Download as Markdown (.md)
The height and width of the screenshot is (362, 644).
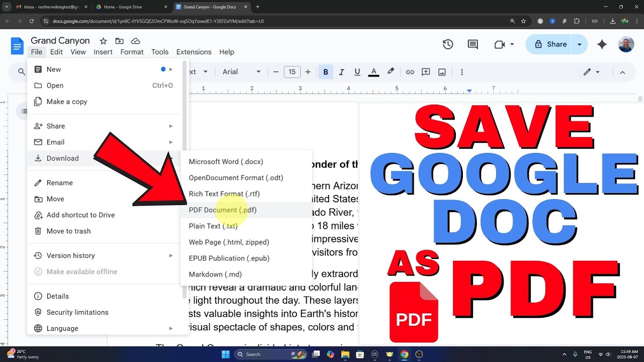[246, 275]
